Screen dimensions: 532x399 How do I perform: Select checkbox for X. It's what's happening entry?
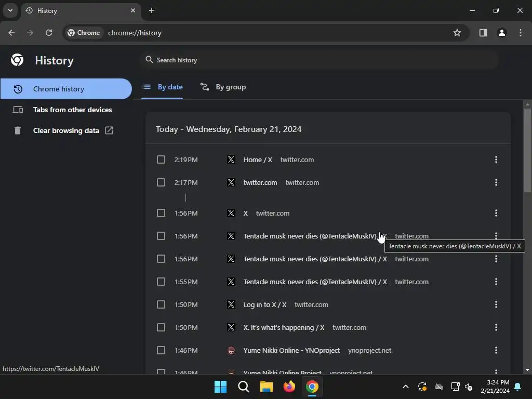(x=161, y=327)
